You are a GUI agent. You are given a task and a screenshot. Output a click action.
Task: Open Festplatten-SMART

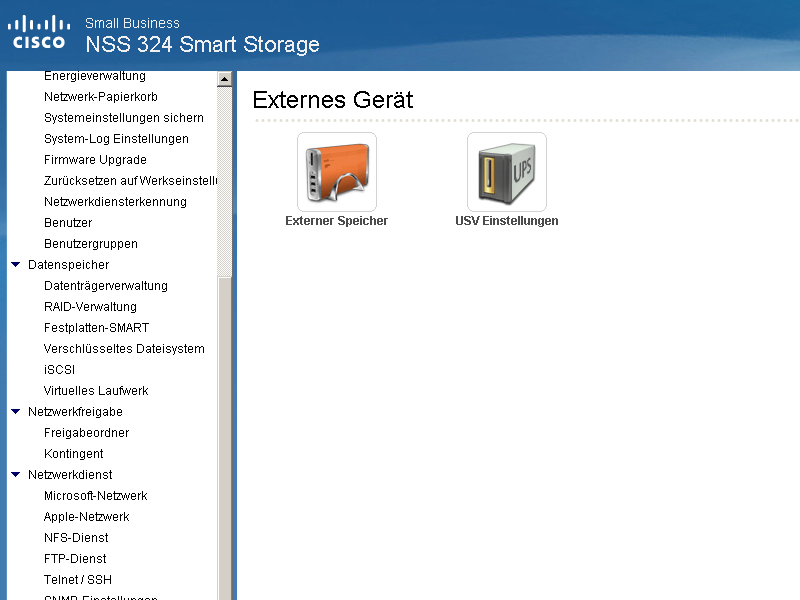[96, 328]
